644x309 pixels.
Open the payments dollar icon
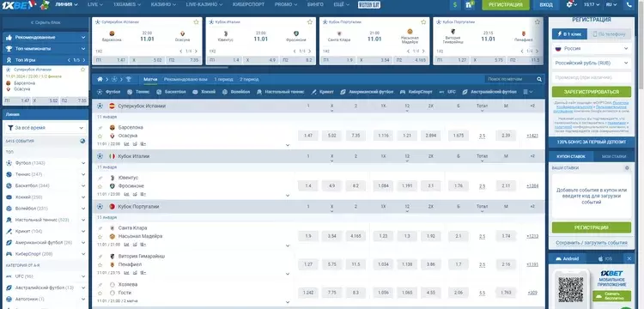click(x=455, y=5)
